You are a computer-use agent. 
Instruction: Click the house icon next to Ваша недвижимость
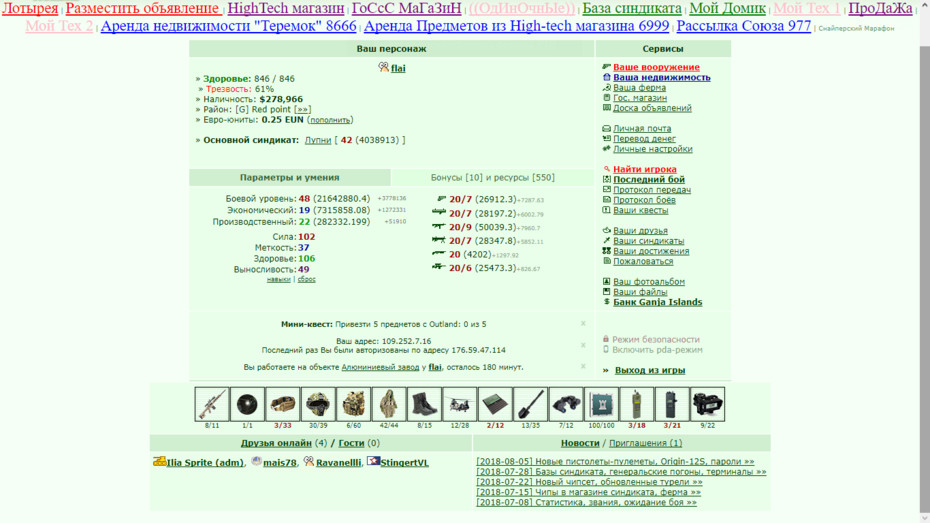point(606,77)
